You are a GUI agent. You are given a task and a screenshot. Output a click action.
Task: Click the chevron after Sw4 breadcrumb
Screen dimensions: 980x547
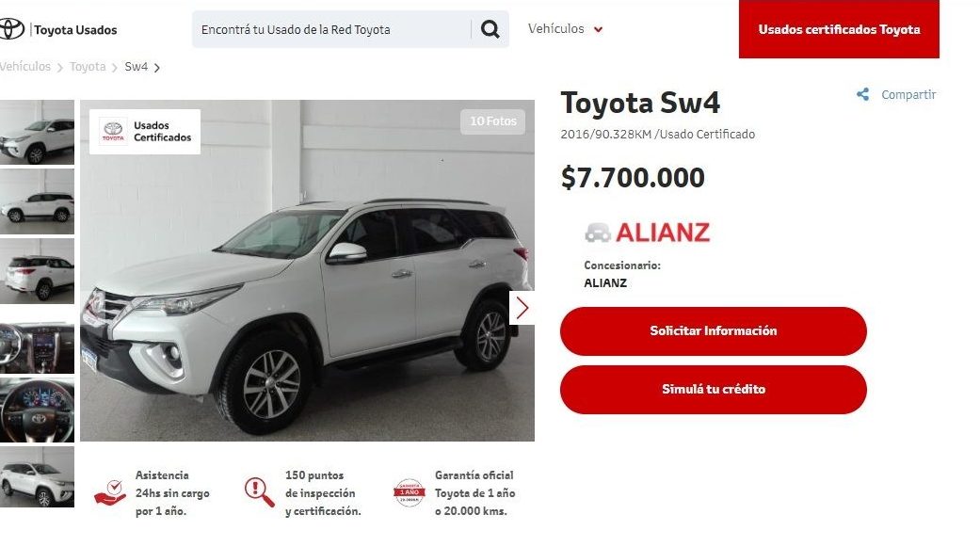(x=157, y=68)
